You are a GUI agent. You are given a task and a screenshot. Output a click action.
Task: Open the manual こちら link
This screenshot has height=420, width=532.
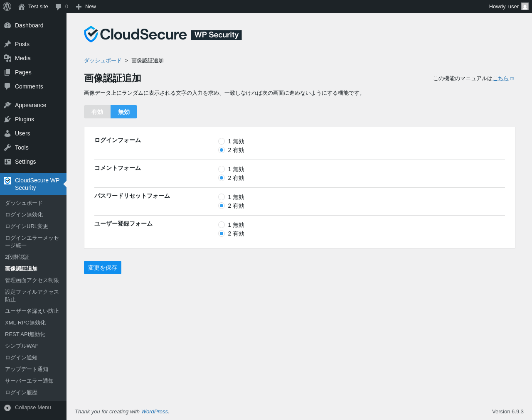(x=500, y=79)
